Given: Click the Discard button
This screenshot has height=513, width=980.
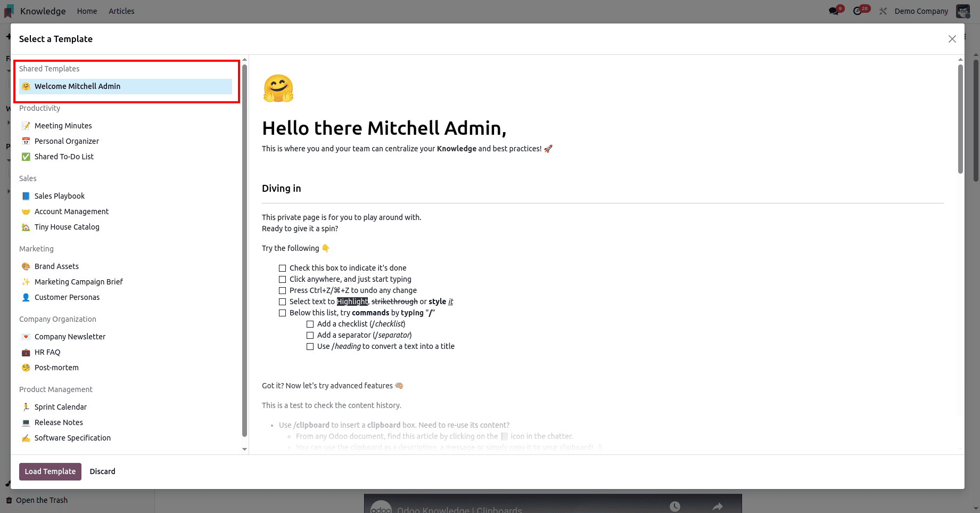Looking at the screenshot, I should 102,471.
